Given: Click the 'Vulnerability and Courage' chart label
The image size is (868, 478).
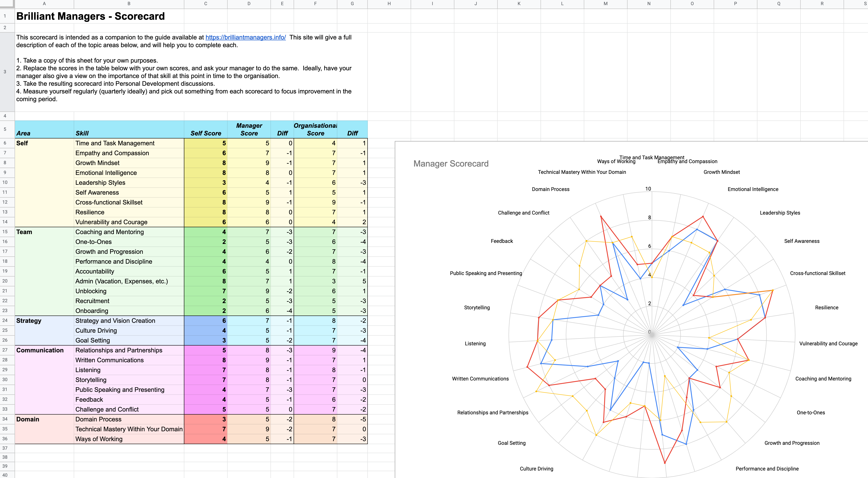Looking at the screenshot, I should 828,344.
